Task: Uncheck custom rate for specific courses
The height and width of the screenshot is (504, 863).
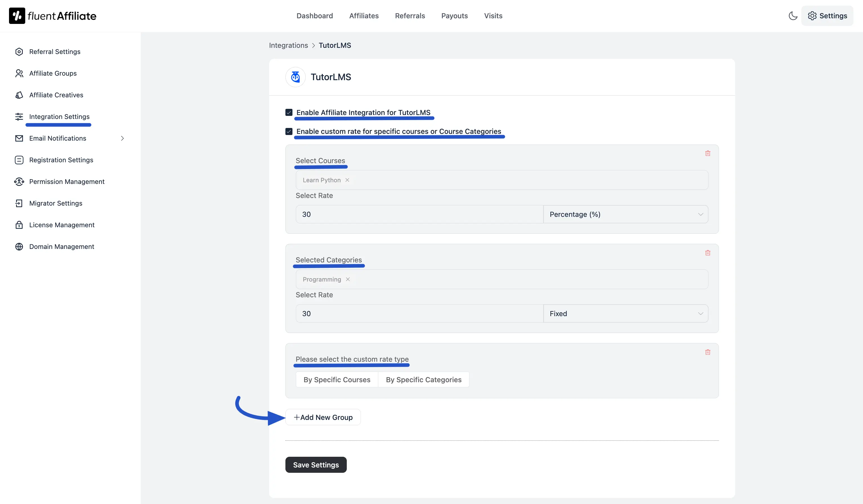Action: [289, 131]
